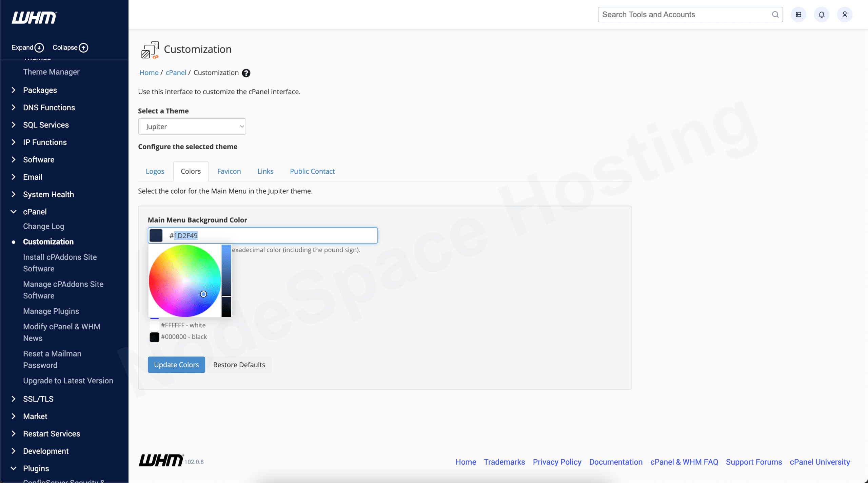
Task: Click the search magnifier icon
Action: (775, 15)
